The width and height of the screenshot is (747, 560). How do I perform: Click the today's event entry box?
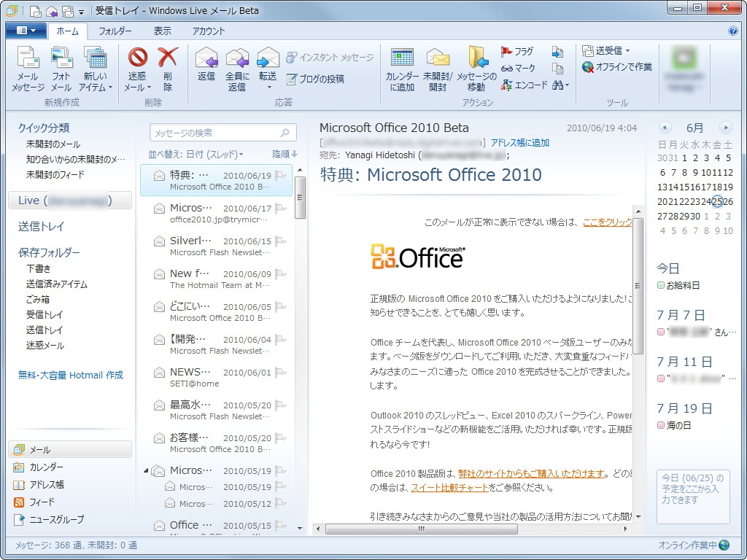click(x=693, y=497)
